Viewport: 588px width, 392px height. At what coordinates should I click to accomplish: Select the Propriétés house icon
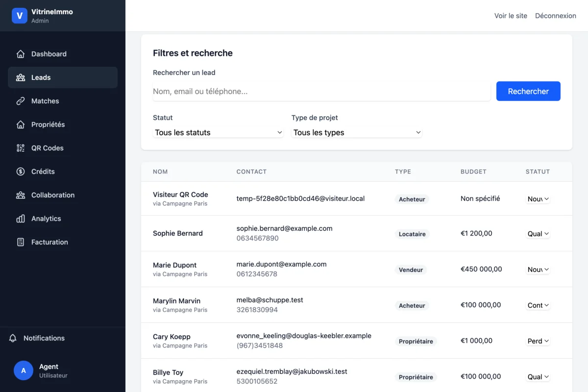[x=20, y=124]
